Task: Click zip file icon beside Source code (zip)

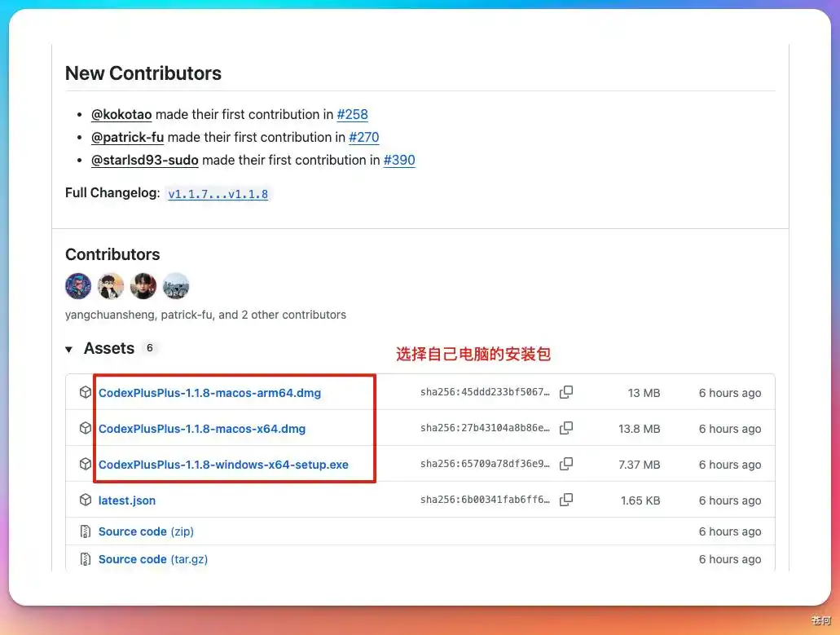Action: 86,531
